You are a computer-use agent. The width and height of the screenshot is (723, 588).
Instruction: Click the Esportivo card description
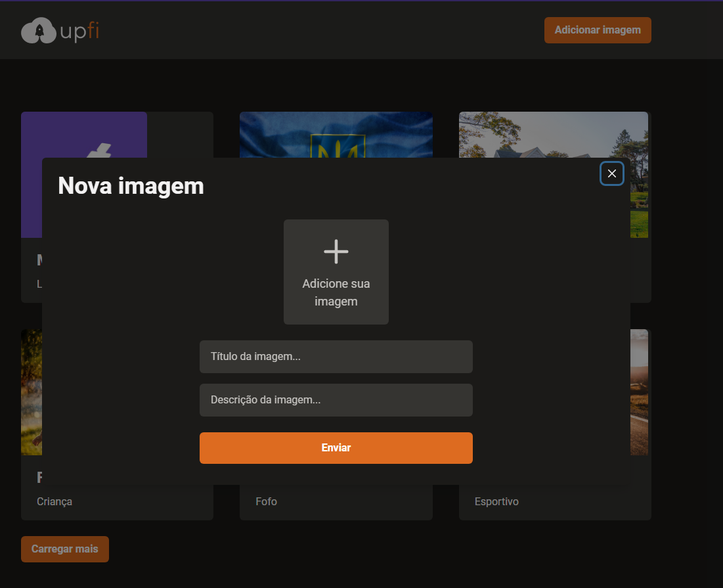coord(496,501)
